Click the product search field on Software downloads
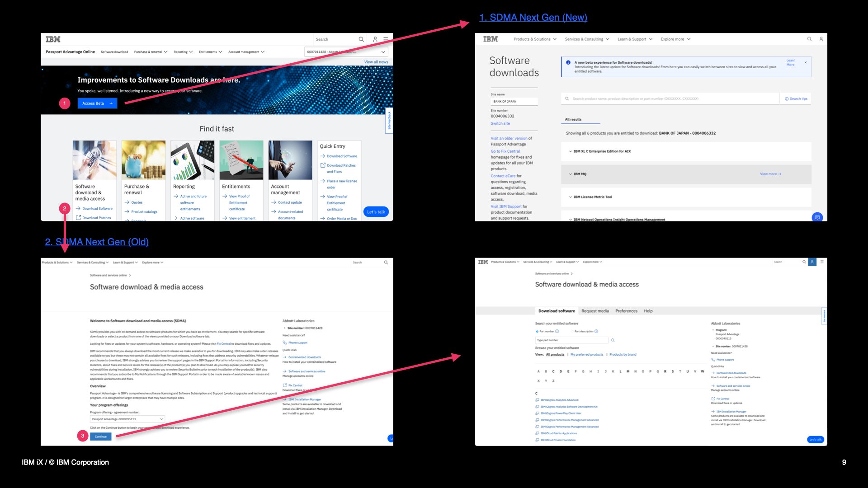This screenshot has width=868, height=488. (x=670, y=99)
